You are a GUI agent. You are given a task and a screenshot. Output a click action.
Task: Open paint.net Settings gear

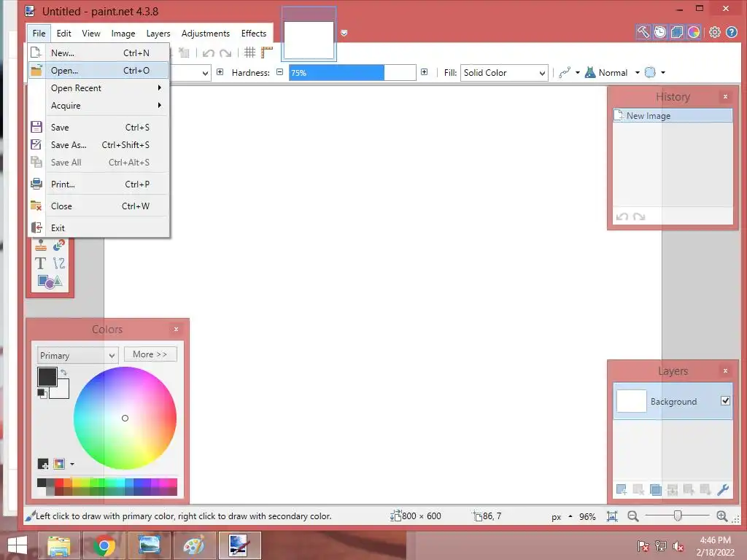(715, 32)
